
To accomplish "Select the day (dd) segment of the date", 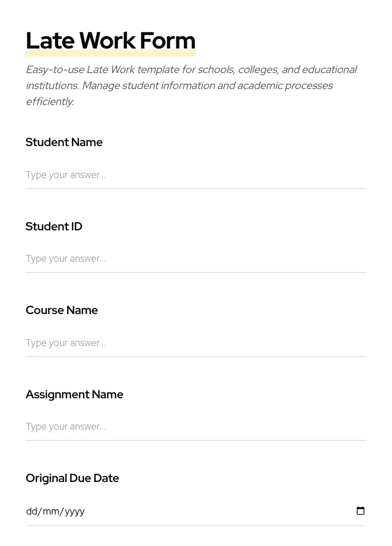I will (31, 511).
